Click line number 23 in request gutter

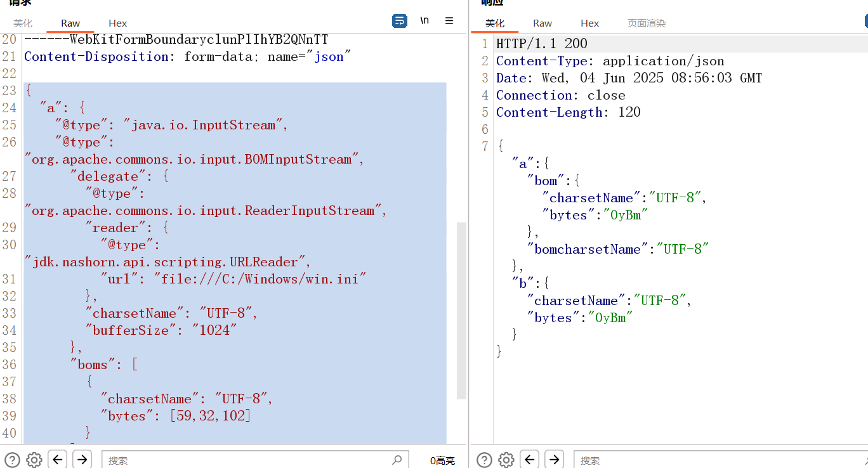pos(9,91)
